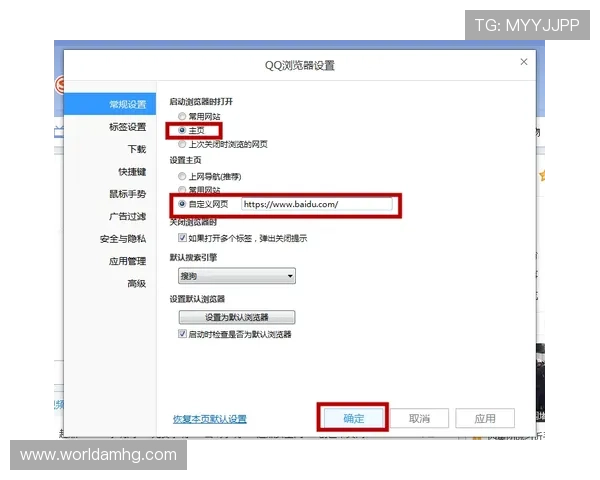The image size is (600, 480).
Task: Open the 常规设置 section
Action: pyautogui.click(x=110, y=104)
